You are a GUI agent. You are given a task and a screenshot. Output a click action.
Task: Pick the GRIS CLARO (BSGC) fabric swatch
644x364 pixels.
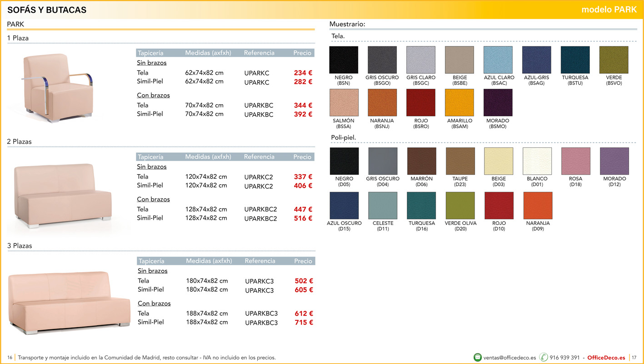point(421,60)
